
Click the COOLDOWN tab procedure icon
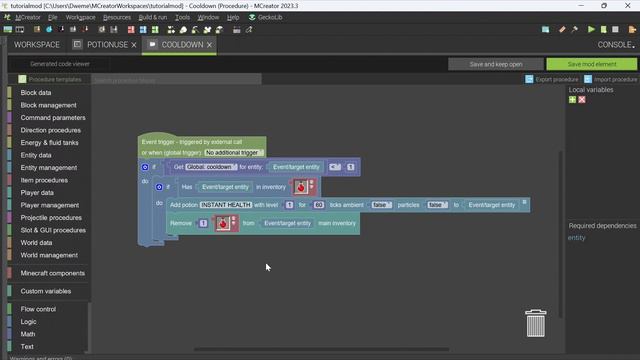pyautogui.click(x=152, y=44)
